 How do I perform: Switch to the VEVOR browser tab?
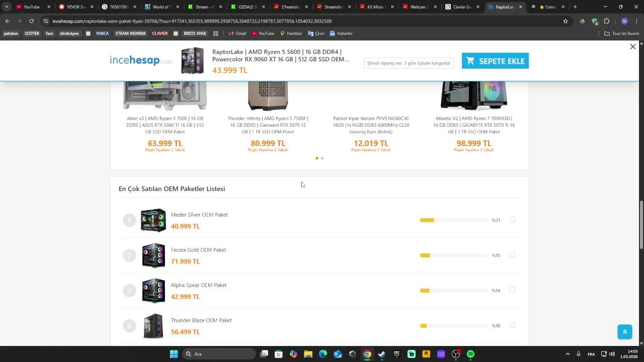tap(75, 7)
